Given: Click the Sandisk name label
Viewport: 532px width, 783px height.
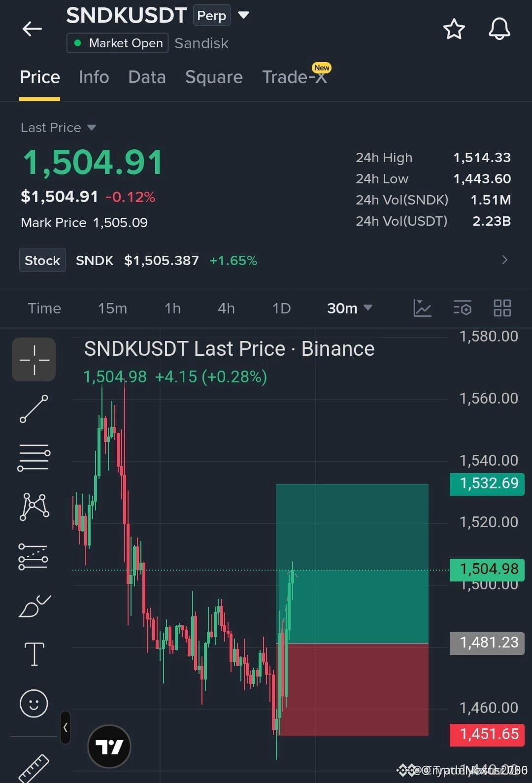Looking at the screenshot, I should coord(201,43).
